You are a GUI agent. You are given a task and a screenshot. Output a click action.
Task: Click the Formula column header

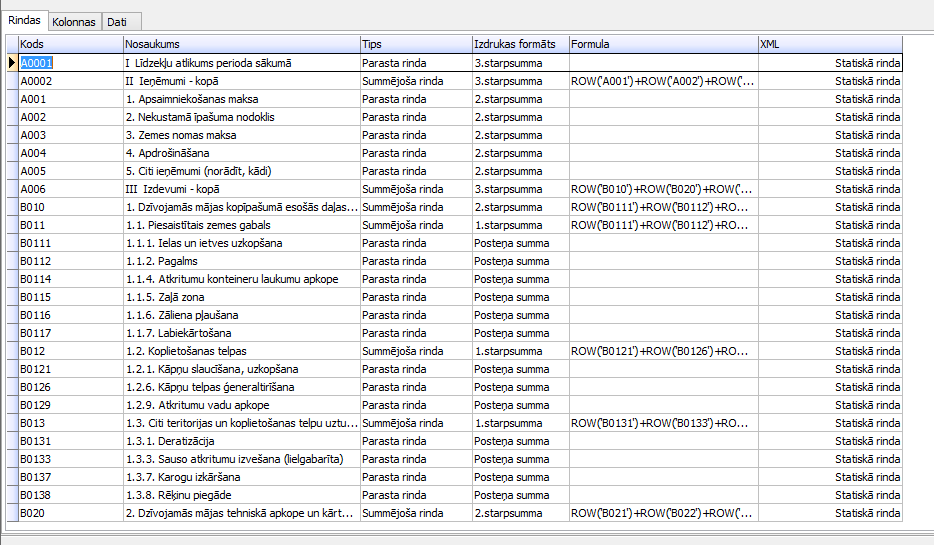[662, 45]
